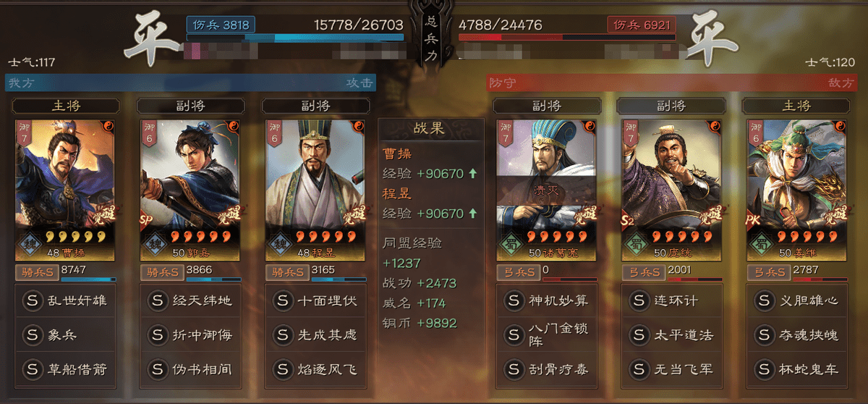Click the enemy red troop strength bar

point(567,37)
